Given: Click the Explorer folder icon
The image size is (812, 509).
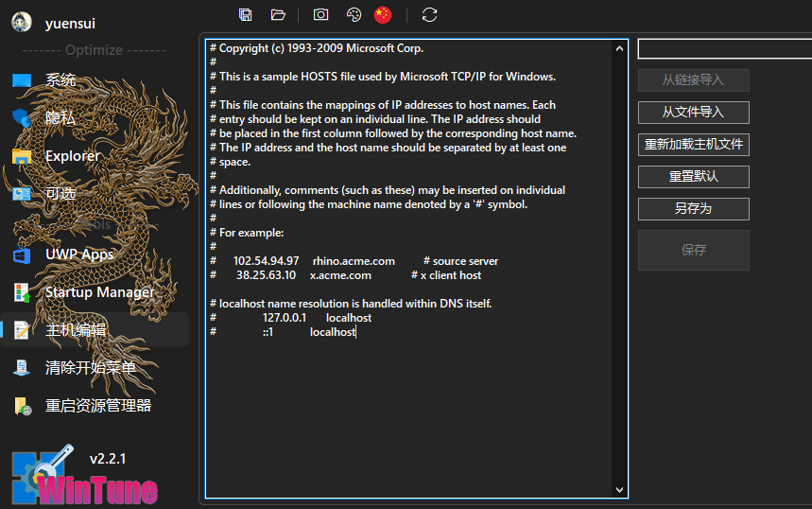Looking at the screenshot, I should tap(22, 156).
